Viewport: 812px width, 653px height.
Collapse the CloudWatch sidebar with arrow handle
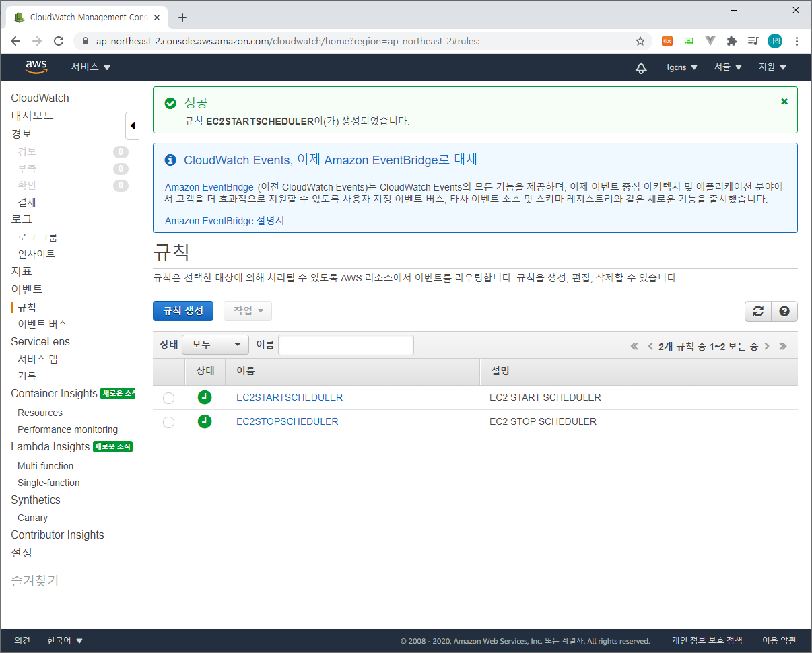pos(133,125)
